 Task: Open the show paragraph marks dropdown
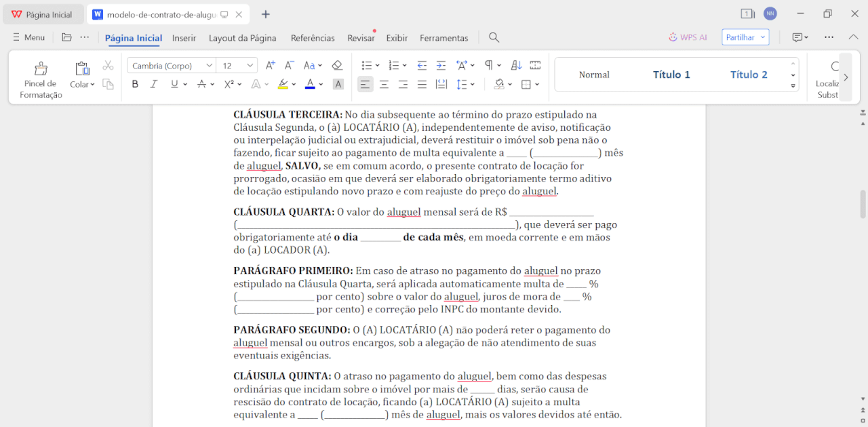(x=500, y=66)
